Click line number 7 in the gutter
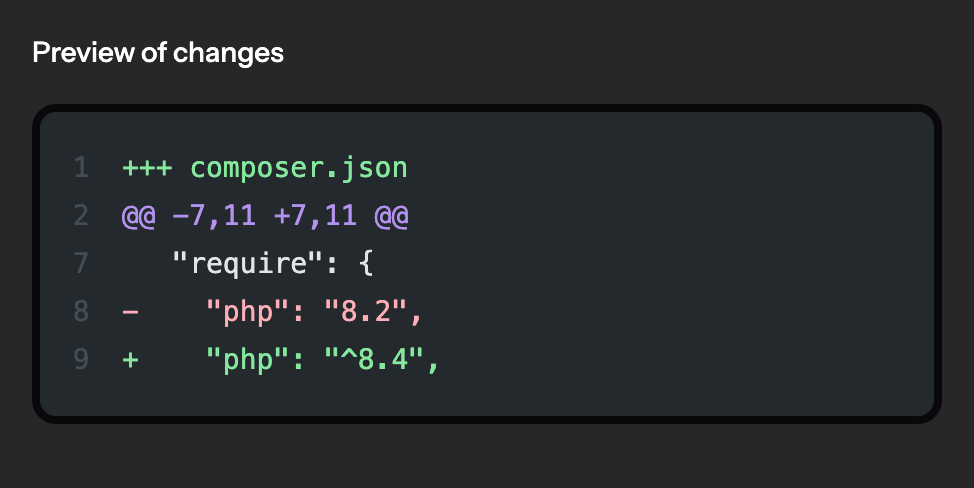 click(x=81, y=263)
